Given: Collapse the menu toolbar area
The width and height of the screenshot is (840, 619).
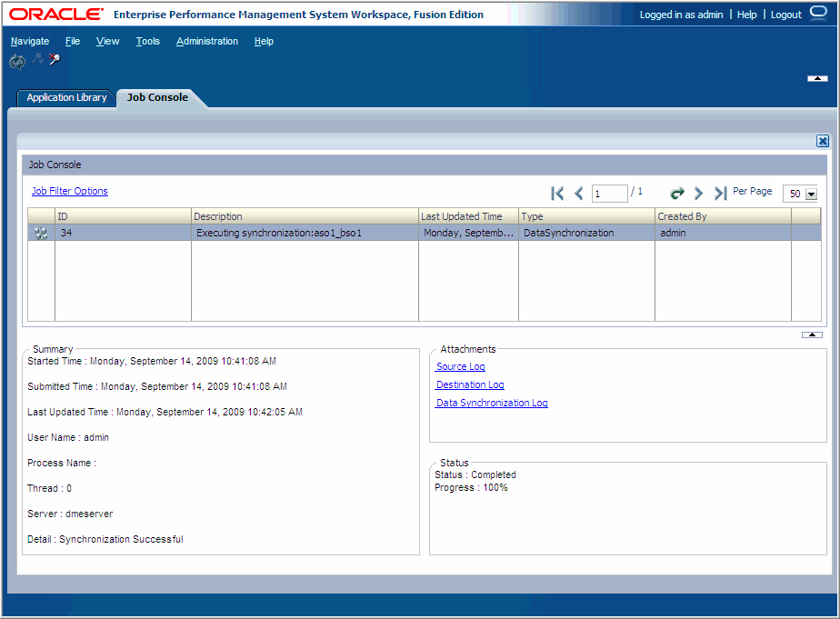Looking at the screenshot, I should point(816,77).
